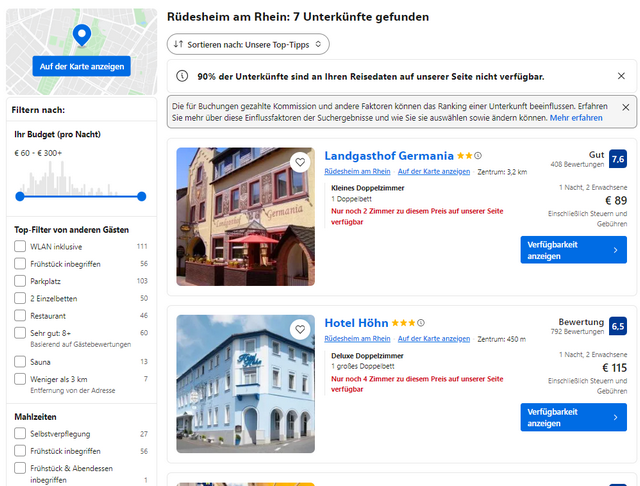
Task: Open the Hotel Höhn building photo
Action: (x=245, y=384)
